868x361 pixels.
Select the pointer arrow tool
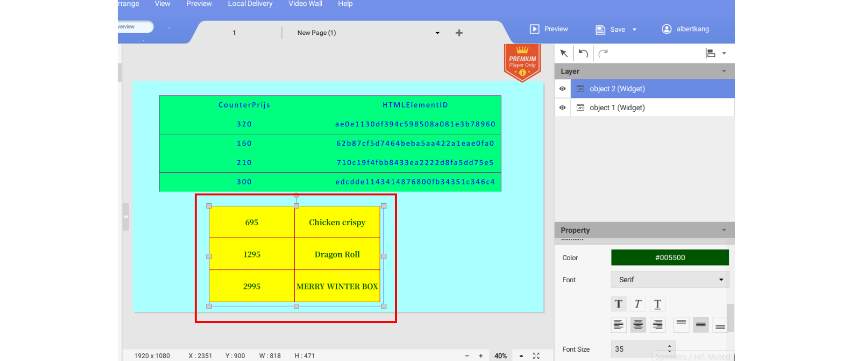[x=564, y=53]
